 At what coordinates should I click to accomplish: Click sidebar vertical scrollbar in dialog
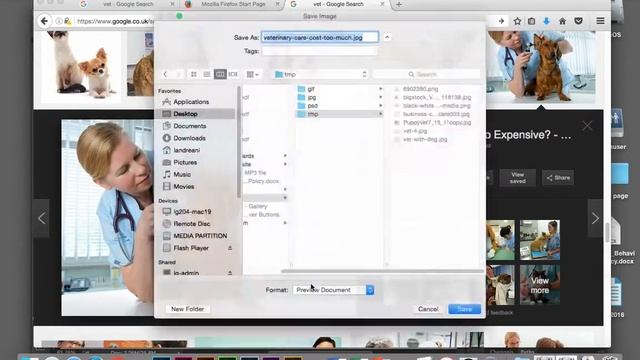[239, 143]
